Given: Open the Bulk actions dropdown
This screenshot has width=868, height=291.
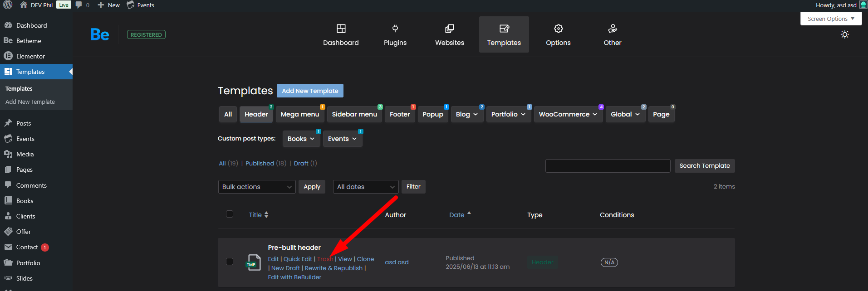Looking at the screenshot, I should pyautogui.click(x=256, y=187).
